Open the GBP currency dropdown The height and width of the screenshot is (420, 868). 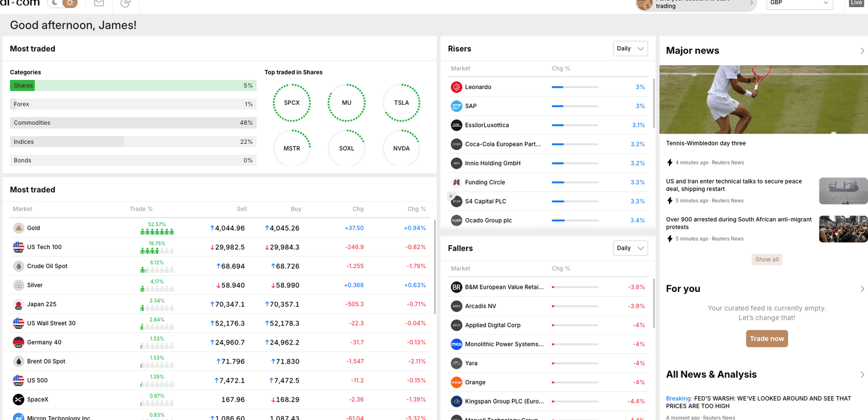click(x=800, y=3)
